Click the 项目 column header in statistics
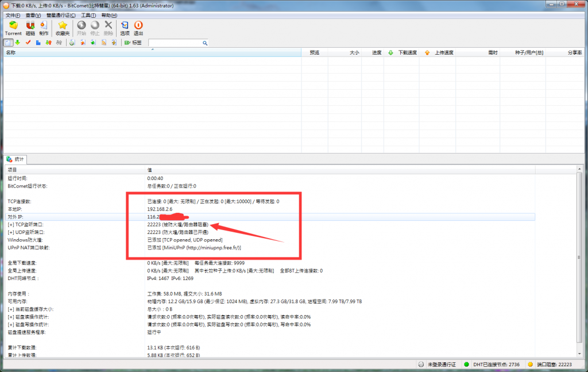The height and width of the screenshot is (372, 588). pos(75,170)
